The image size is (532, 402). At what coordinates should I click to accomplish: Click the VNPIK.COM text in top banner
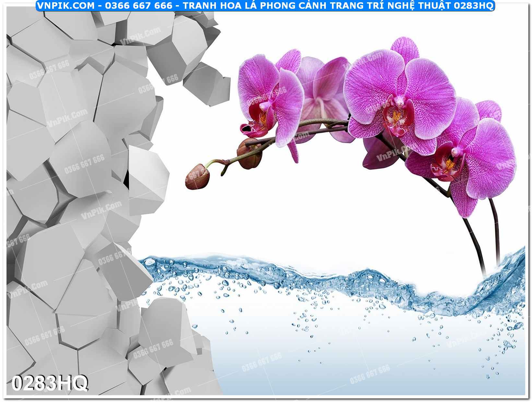click(65, 6)
